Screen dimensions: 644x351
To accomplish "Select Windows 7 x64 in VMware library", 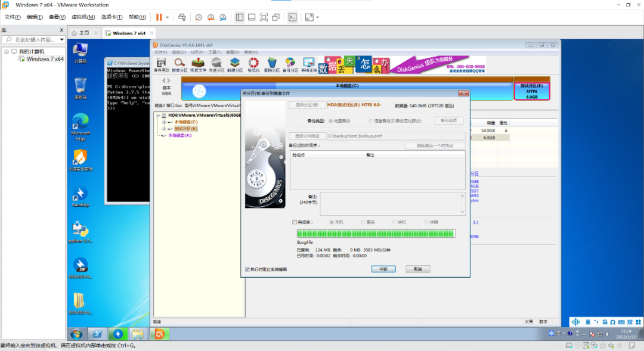I will tap(45, 59).
